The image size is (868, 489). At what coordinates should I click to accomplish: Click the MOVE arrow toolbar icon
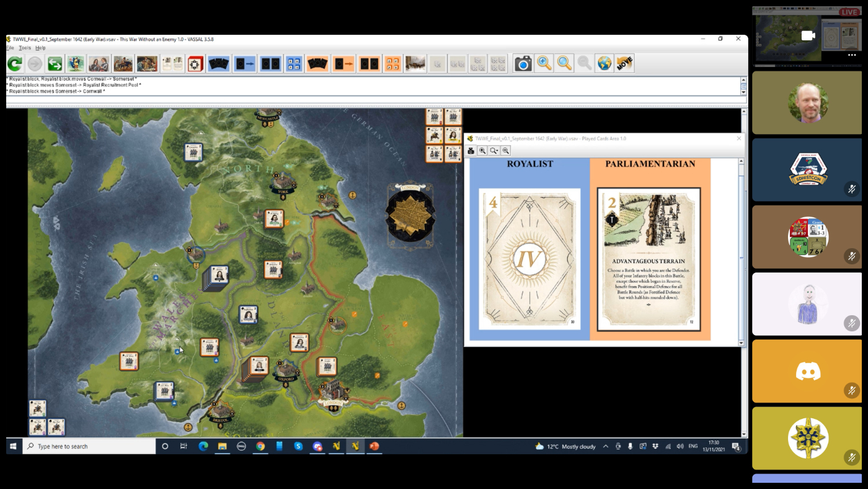click(x=624, y=63)
